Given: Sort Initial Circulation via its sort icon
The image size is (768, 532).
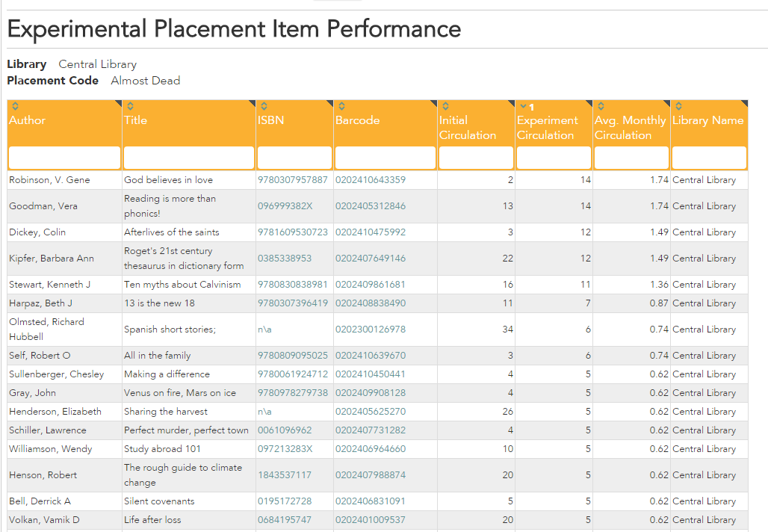Looking at the screenshot, I should click(445, 107).
